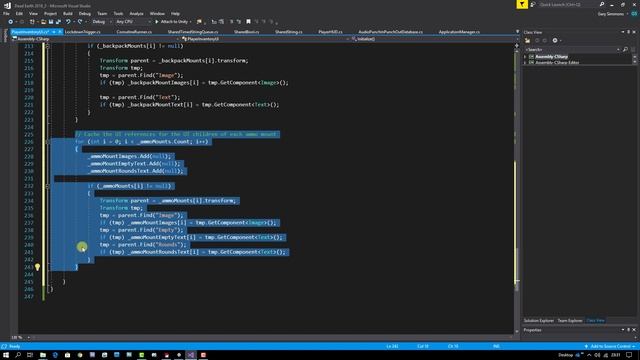Image resolution: width=640 pixels, height=360 pixels.
Task: Open the Any CPU platform dropdown
Action: coord(133,22)
